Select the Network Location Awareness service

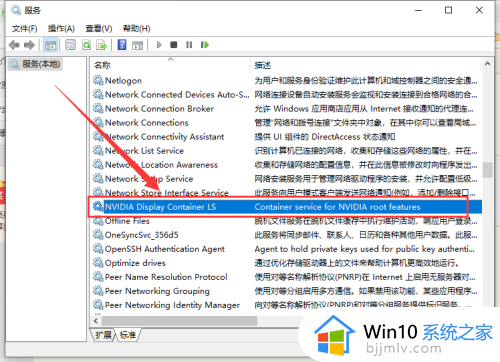point(287,165)
